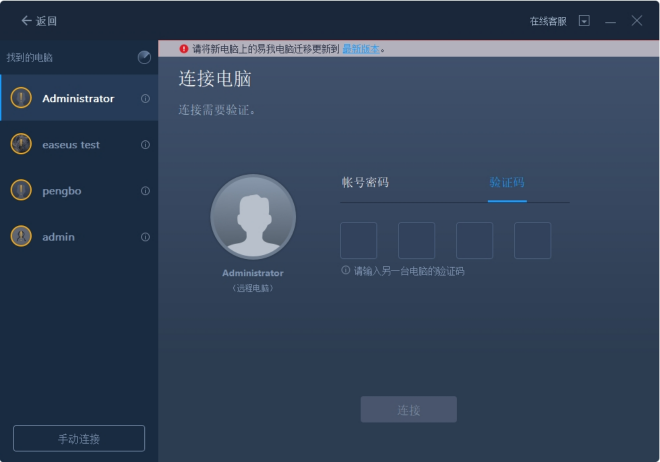Open 在线客服 online support
Viewport: 660px width, 462px height.
click(x=548, y=21)
